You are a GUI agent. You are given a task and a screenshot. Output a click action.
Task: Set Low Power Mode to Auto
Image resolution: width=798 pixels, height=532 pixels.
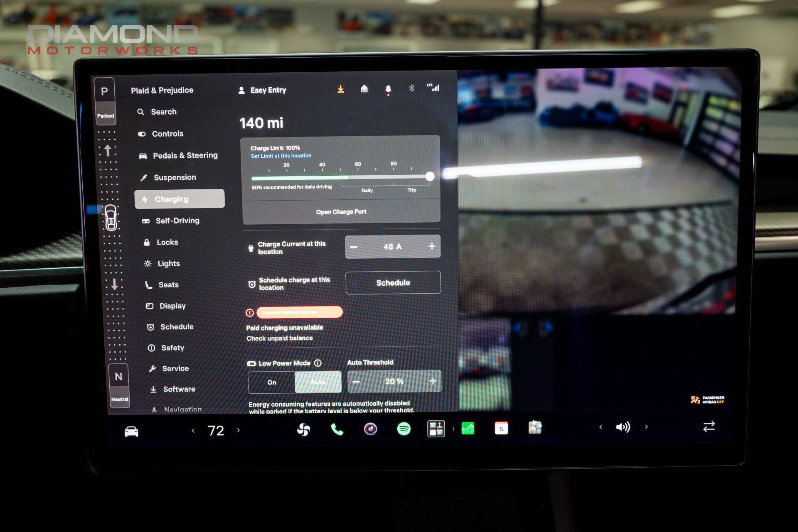(318, 382)
